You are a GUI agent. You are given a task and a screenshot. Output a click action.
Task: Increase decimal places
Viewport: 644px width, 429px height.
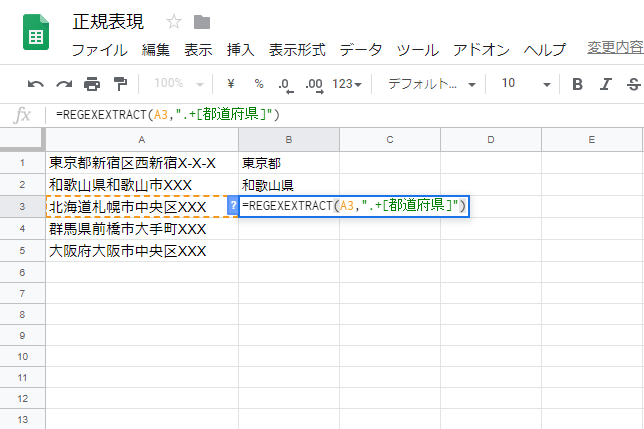[315, 85]
